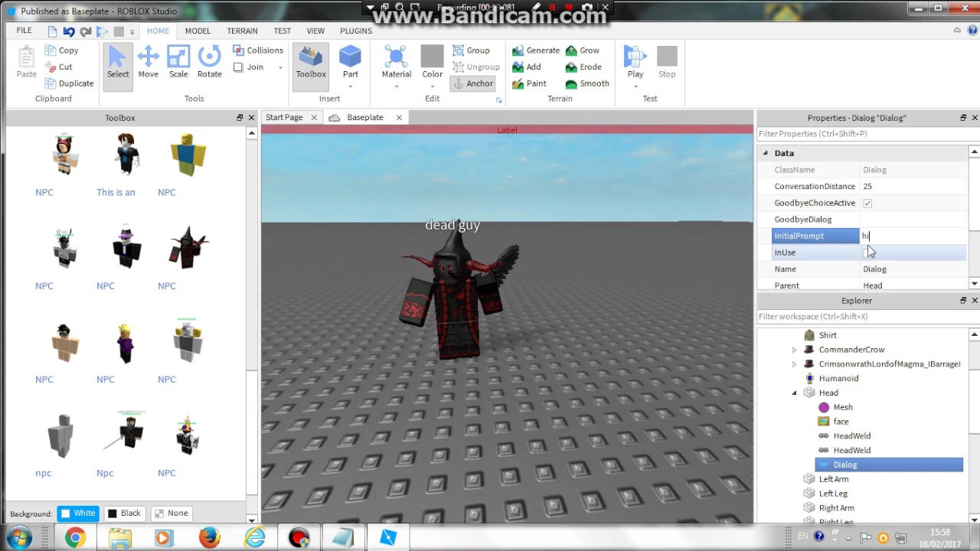Pick the 'This is an' toolbox model
980x551 pixels.
click(126, 155)
